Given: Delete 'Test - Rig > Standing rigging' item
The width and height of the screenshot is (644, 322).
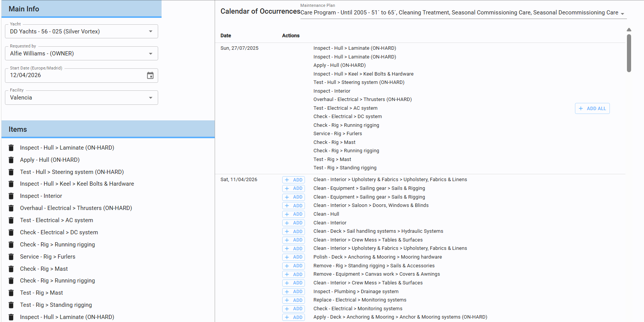Looking at the screenshot, I should (11, 305).
